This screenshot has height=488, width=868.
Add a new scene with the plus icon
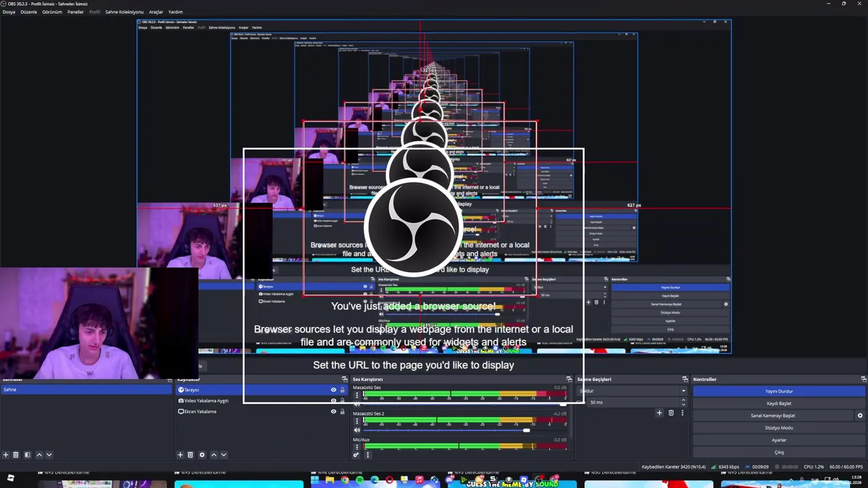pyautogui.click(x=5, y=455)
